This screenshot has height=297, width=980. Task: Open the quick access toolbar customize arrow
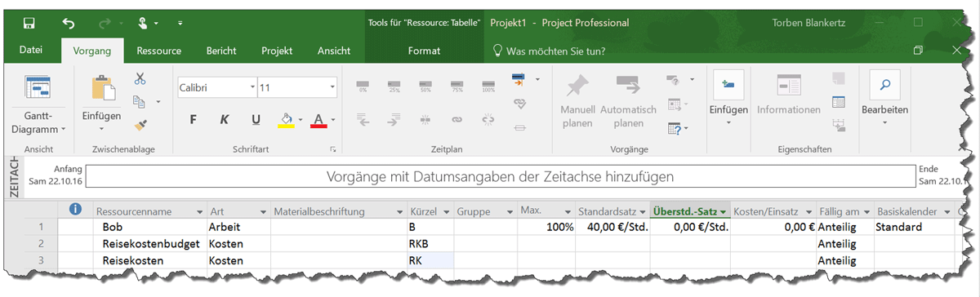pyautogui.click(x=180, y=23)
